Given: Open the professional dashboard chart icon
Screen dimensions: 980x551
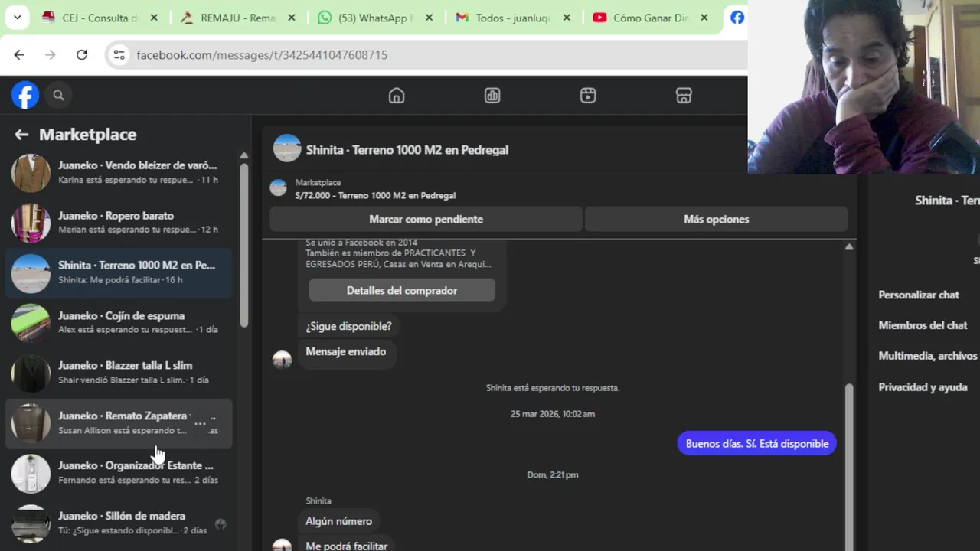Looking at the screenshot, I should [492, 96].
